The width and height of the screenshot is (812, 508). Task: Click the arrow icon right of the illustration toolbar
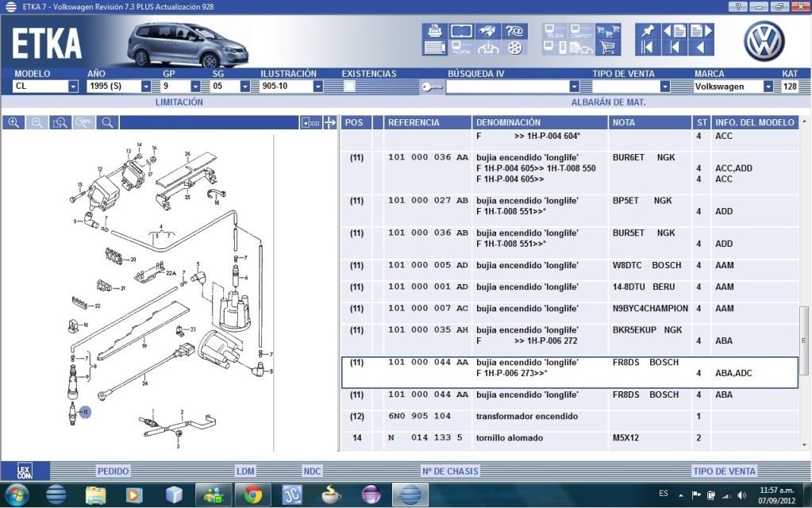330,123
